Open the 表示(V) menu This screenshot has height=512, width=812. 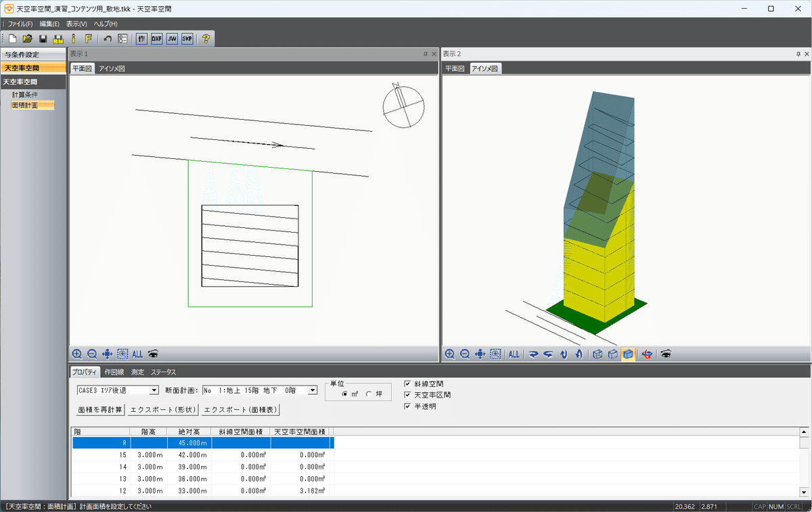[76, 24]
